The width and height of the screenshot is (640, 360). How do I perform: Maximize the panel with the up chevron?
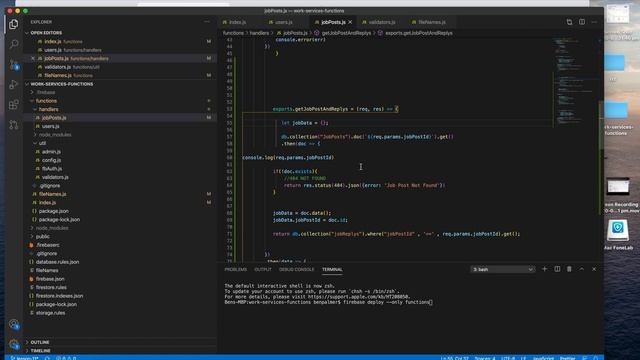tap(582, 269)
